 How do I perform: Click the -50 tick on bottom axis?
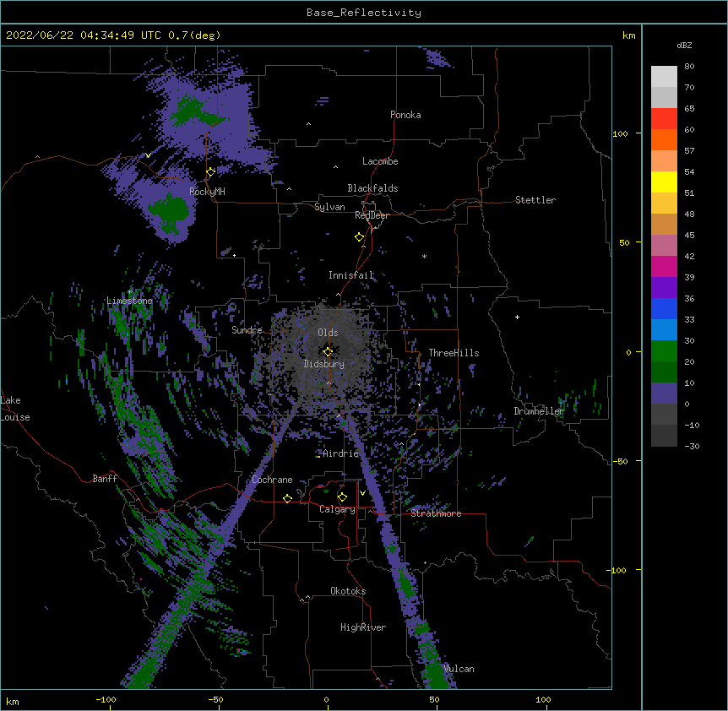pos(216,699)
